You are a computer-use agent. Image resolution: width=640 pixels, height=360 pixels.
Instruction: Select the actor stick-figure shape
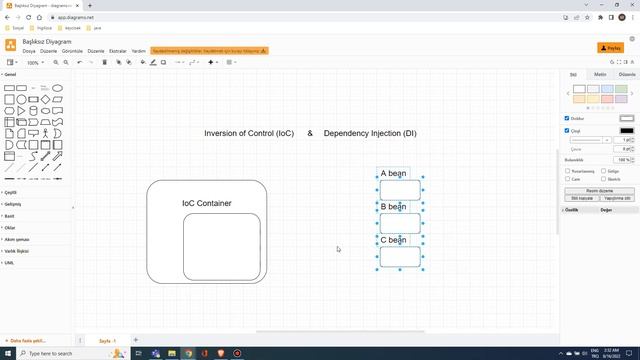(x=45, y=133)
